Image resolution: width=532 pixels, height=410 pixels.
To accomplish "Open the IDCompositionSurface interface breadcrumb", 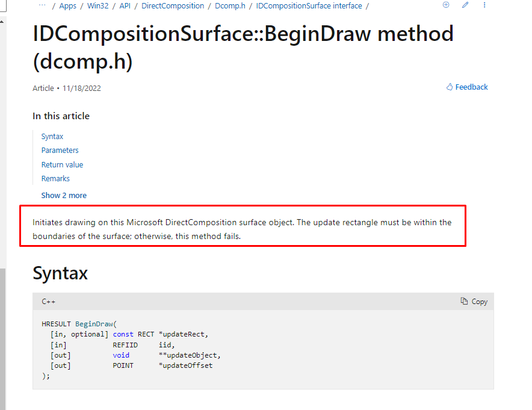I will [309, 6].
